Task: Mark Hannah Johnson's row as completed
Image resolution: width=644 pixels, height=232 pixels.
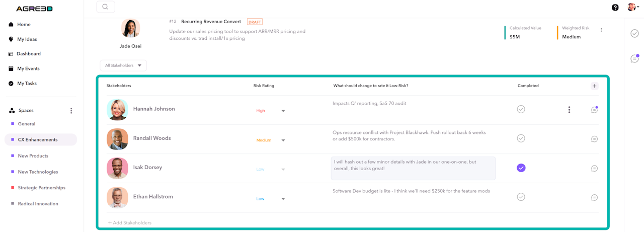Action: coord(521,109)
